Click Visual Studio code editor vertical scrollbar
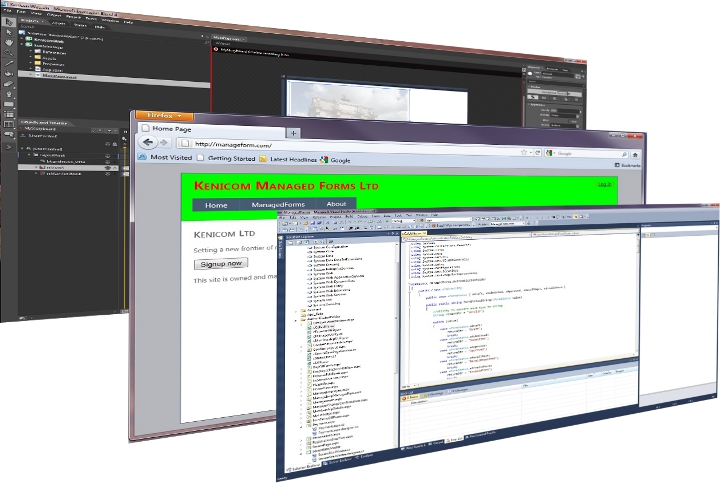Image resolution: width=720 pixels, height=483 pixels. [x=637, y=294]
